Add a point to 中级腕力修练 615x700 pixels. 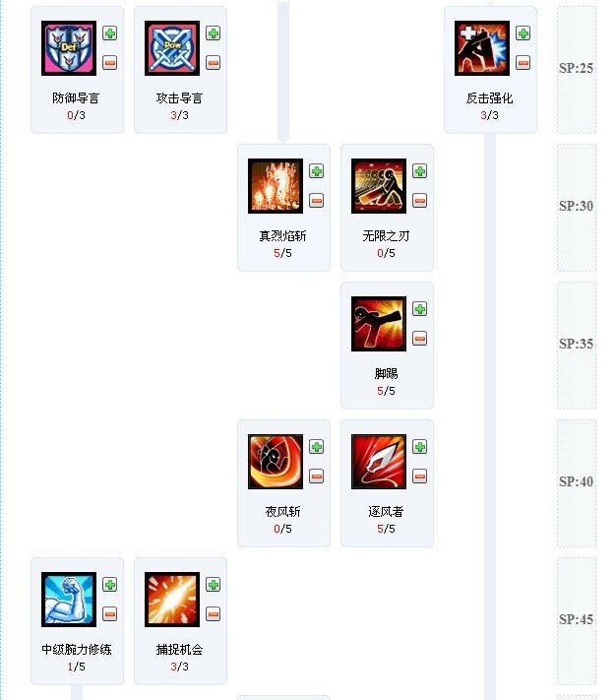110,585
